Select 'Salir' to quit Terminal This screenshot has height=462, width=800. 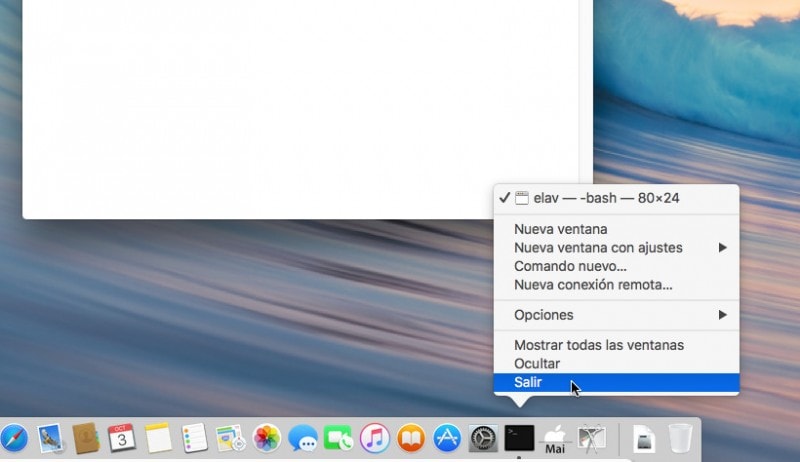(616, 382)
